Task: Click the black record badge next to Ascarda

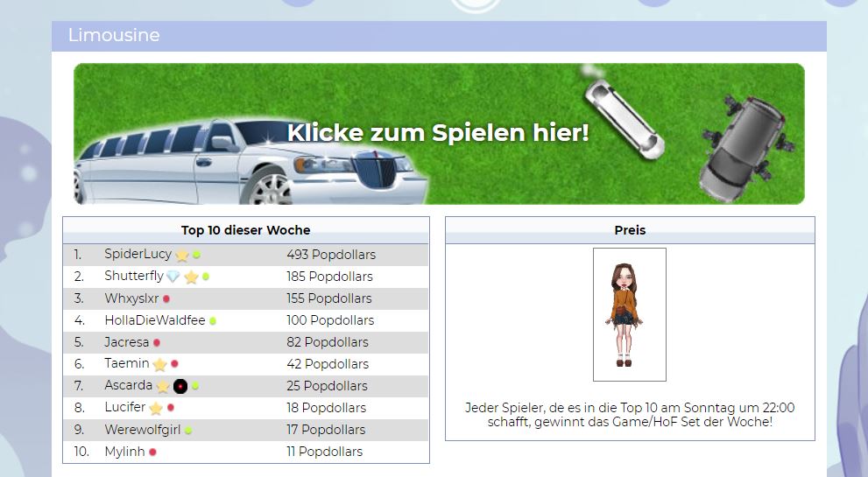Action: (180, 386)
